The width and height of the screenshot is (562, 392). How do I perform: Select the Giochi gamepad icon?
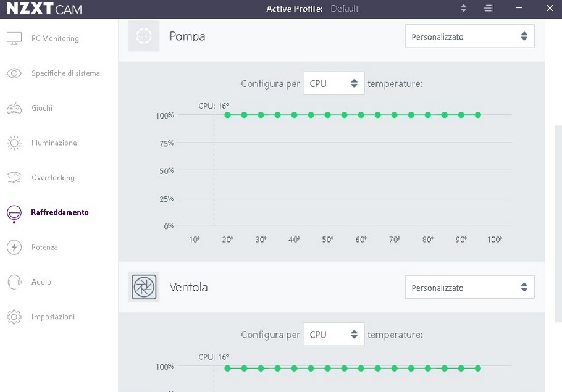click(x=14, y=109)
